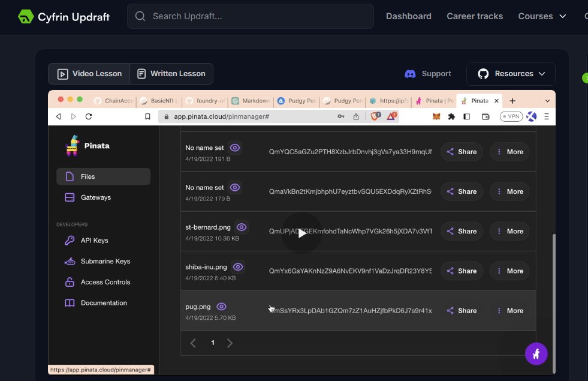Expand the browser tab list chevron
The width and height of the screenshot is (588, 381).
point(547,101)
